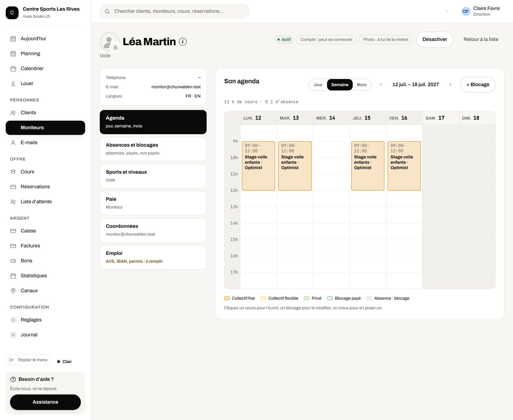Open Aujourd'hui in the sidebar

click(x=45, y=38)
